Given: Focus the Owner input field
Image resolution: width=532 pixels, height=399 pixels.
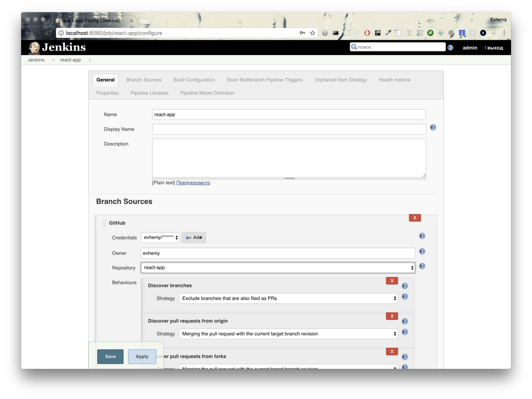Looking at the screenshot, I should pyautogui.click(x=278, y=253).
